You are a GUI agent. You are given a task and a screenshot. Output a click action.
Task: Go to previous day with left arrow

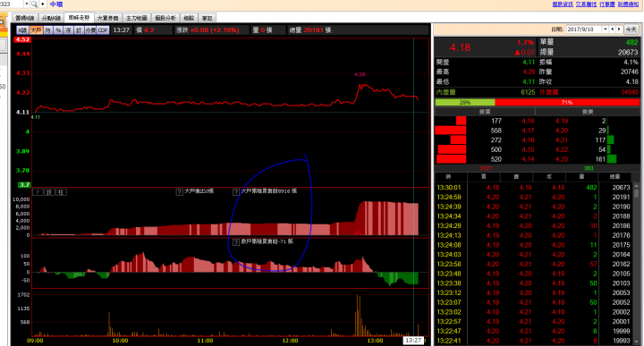pyautogui.click(x=613, y=30)
